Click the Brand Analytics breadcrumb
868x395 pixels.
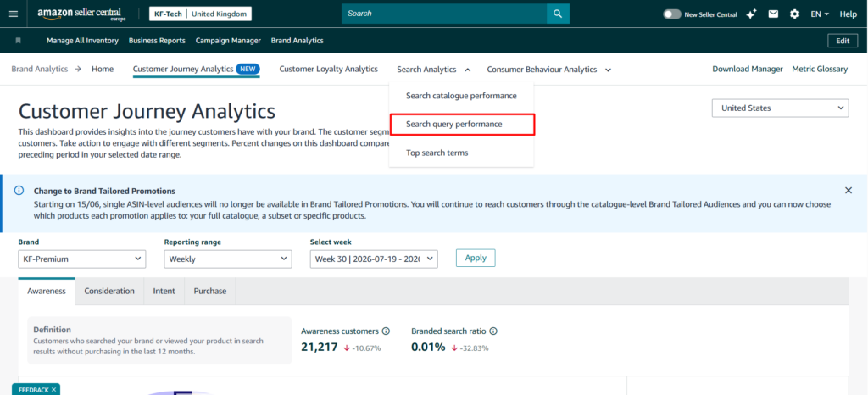click(39, 70)
